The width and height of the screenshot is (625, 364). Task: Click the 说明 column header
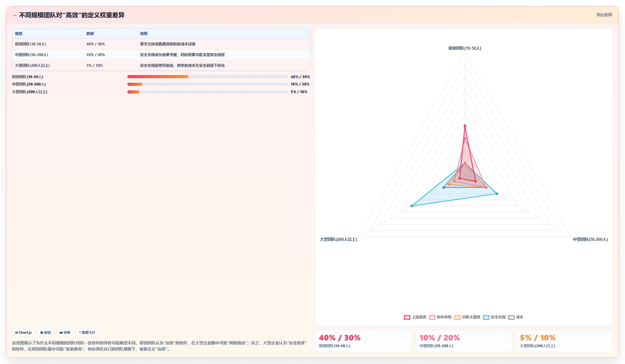(144, 34)
